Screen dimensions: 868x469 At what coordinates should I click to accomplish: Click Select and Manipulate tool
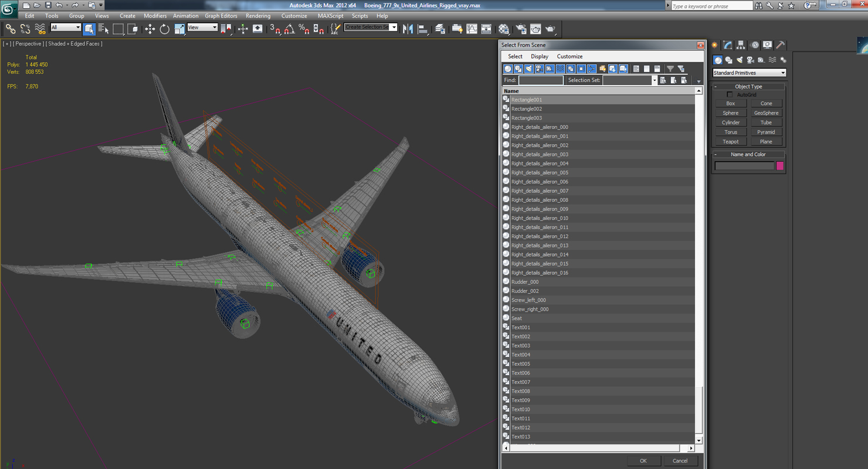[x=243, y=29]
